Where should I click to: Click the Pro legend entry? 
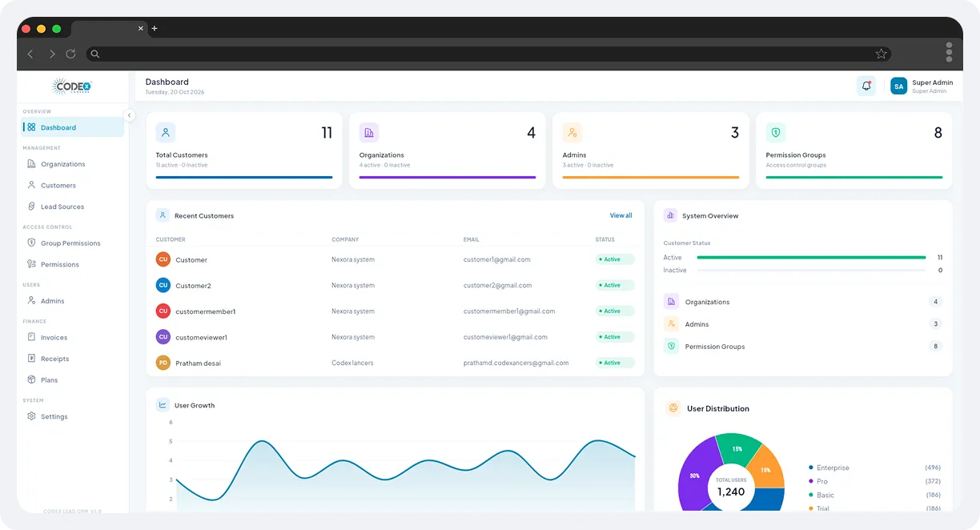875,481
